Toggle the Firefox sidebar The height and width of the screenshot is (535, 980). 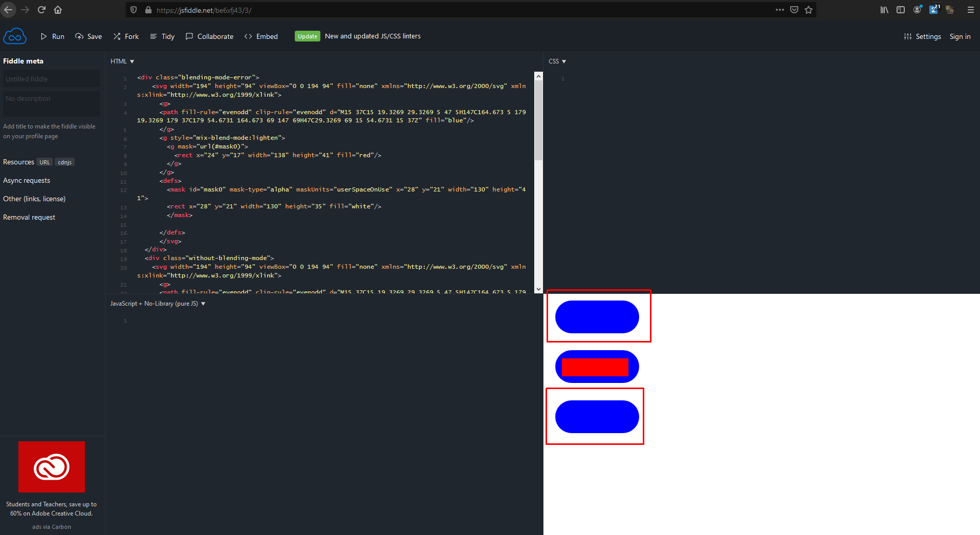[x=901, y=10]
